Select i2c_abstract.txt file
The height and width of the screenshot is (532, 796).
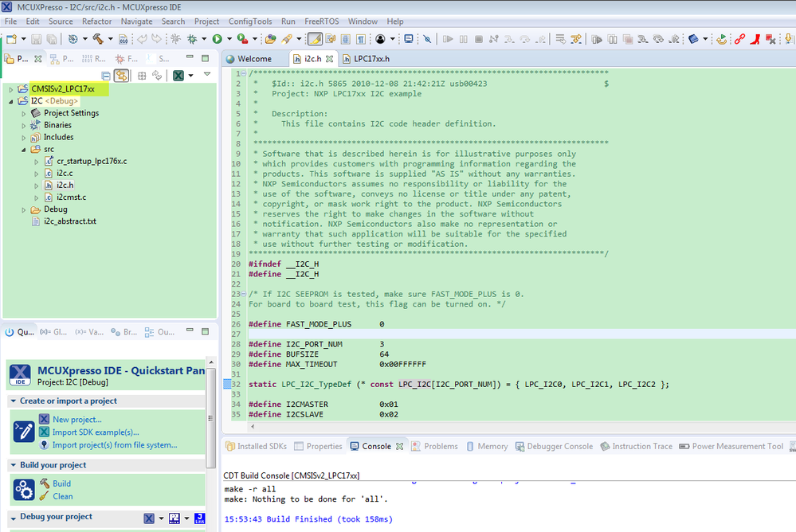70,221
